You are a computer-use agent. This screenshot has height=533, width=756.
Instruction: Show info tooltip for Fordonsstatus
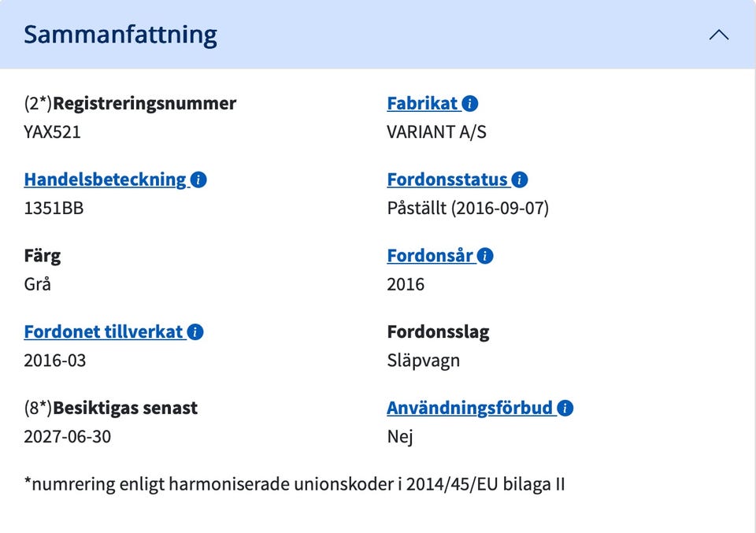520,180
